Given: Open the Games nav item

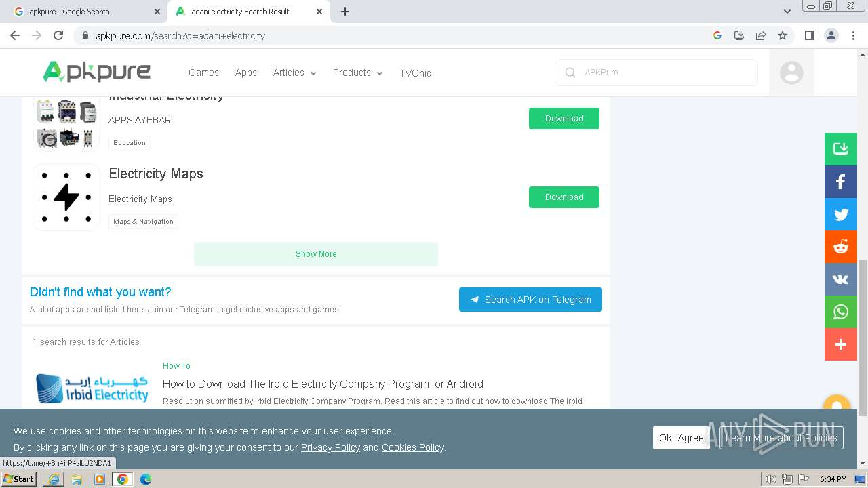Looking at the screenshot, I should (x=203, y=73).
